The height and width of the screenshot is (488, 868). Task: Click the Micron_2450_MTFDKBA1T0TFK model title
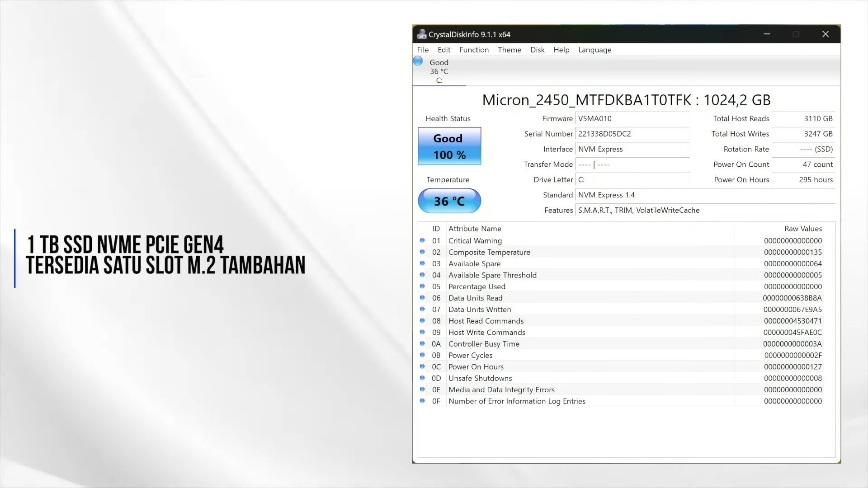pyautogui.click(x=626, y=100)
